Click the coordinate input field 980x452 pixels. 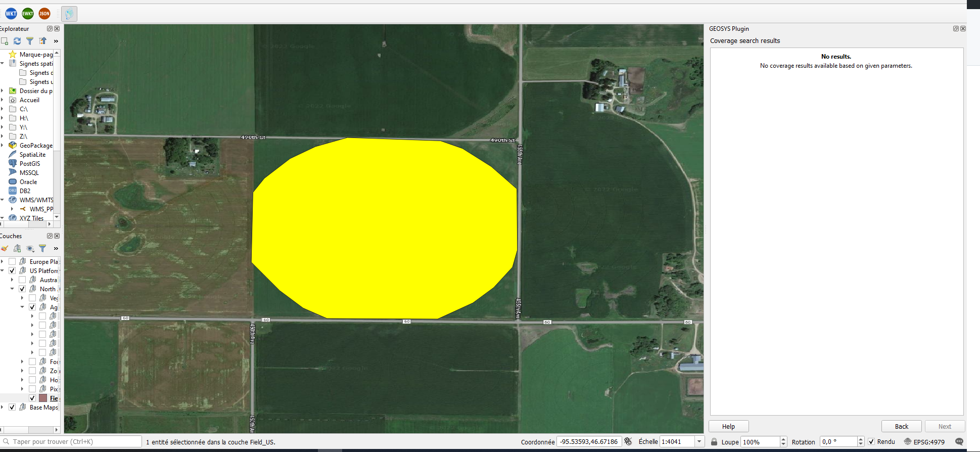point(589,441)
